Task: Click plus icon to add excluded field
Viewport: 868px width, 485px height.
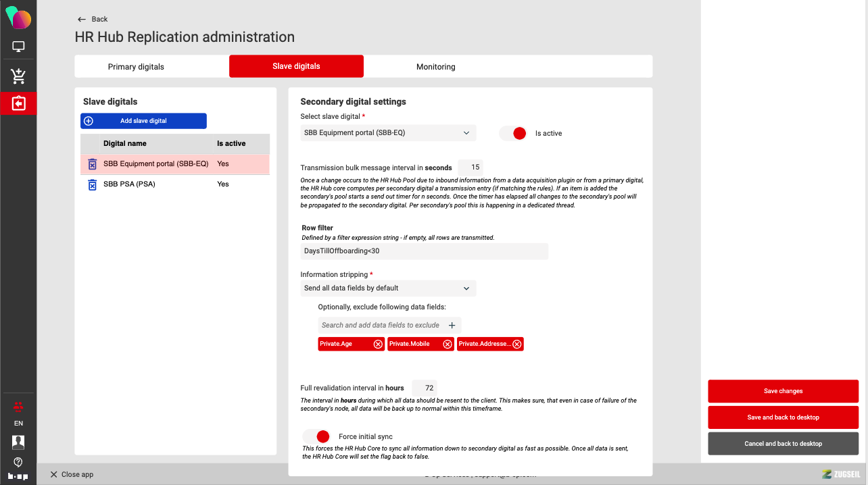Action: click(x=452, y=325)
